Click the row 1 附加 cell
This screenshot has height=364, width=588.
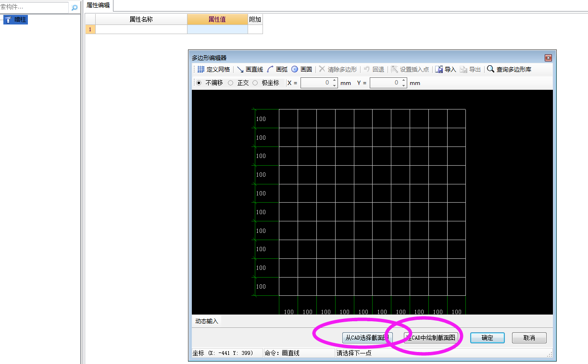[x=255, y=29]
